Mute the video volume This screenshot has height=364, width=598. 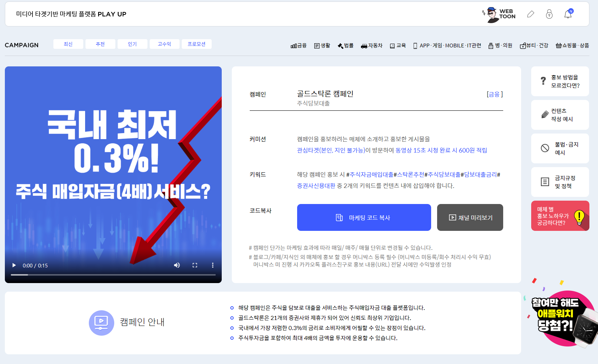[177, 265]
